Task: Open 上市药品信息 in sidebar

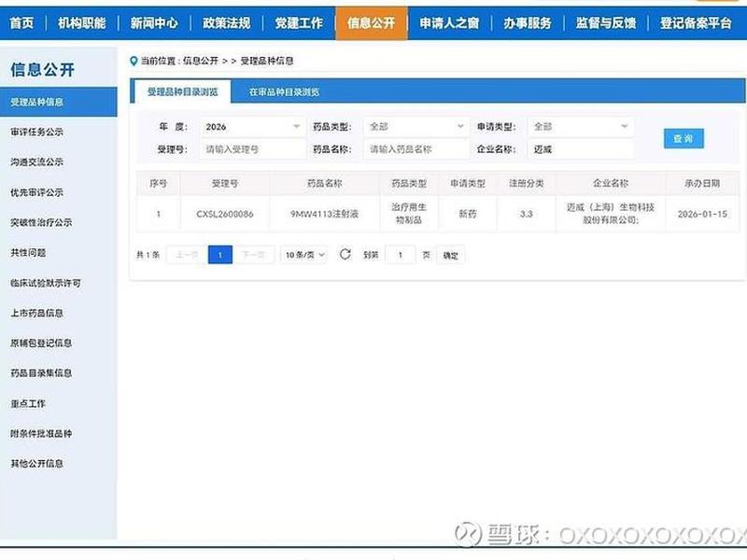Action: [x=36, y=313]
